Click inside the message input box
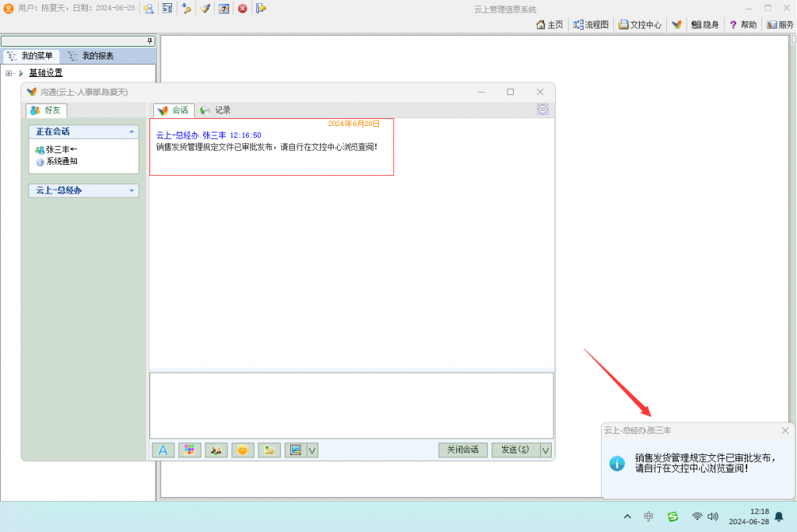Viewport: 797px width, 532px height. (351, 405)
